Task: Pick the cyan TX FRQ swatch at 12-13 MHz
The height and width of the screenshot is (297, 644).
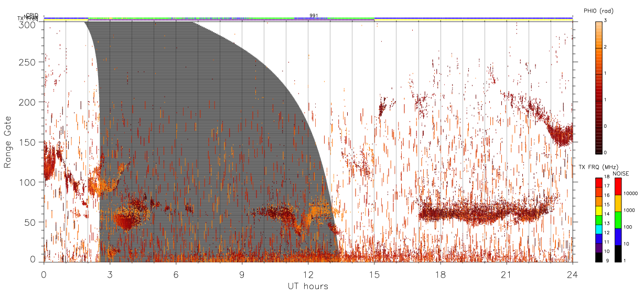Action: click(x=598, y=230)
